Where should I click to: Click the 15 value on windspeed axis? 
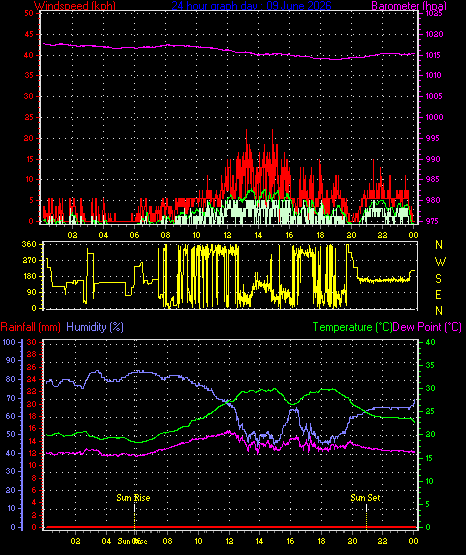(x=29, y=159)
